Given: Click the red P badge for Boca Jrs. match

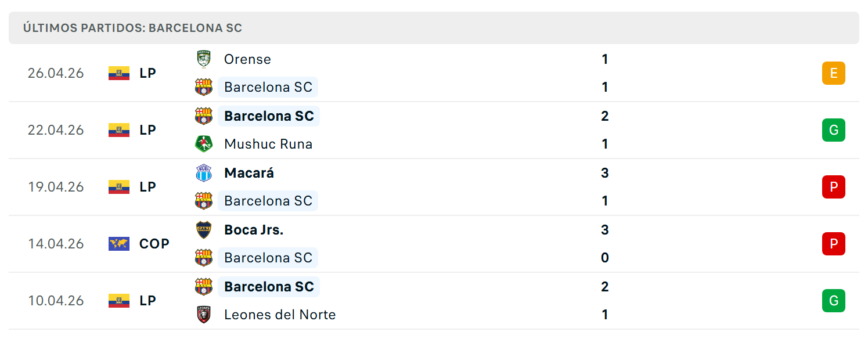Looking at the screenshot, I should 834,244.
